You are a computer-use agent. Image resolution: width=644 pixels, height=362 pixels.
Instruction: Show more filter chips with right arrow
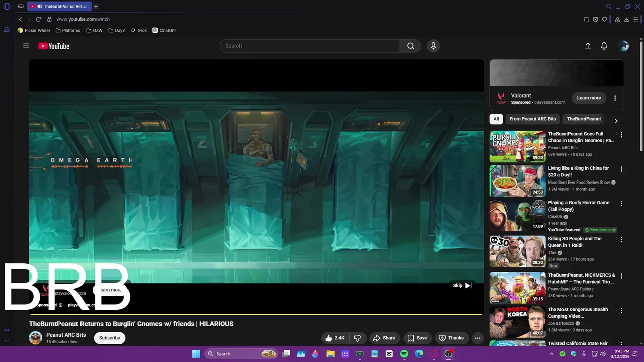(616, 121)
